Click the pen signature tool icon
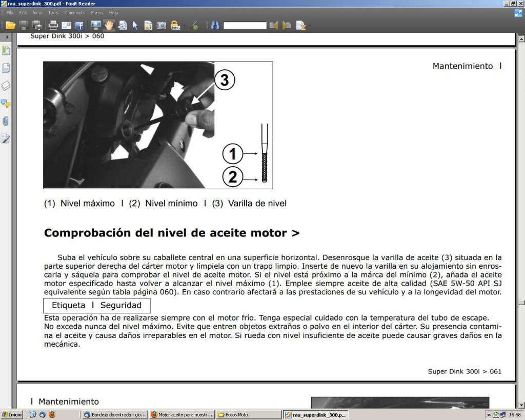Image resolution: width=525 pixels, height=420 pixels. [x=194, y=26]
